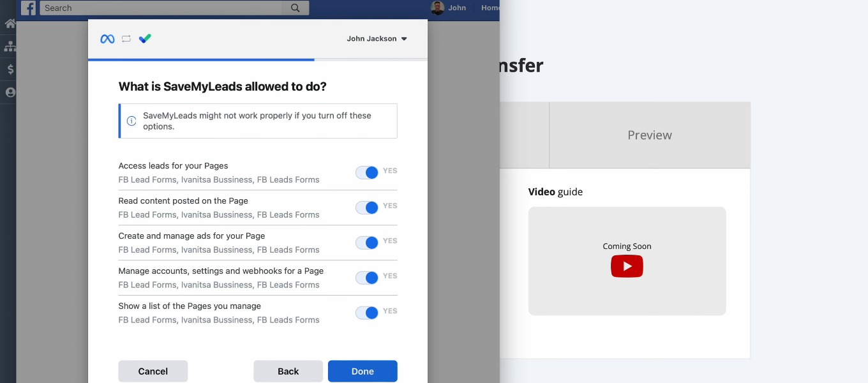Open the hierarchy icon in left sidebar

pos(10,47)
